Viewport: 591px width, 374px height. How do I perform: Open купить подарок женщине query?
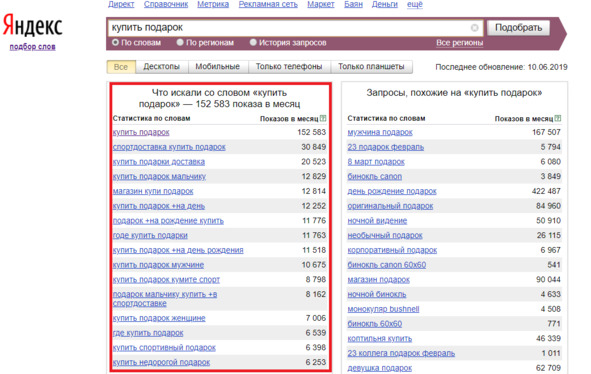click(x=159, y=318)
